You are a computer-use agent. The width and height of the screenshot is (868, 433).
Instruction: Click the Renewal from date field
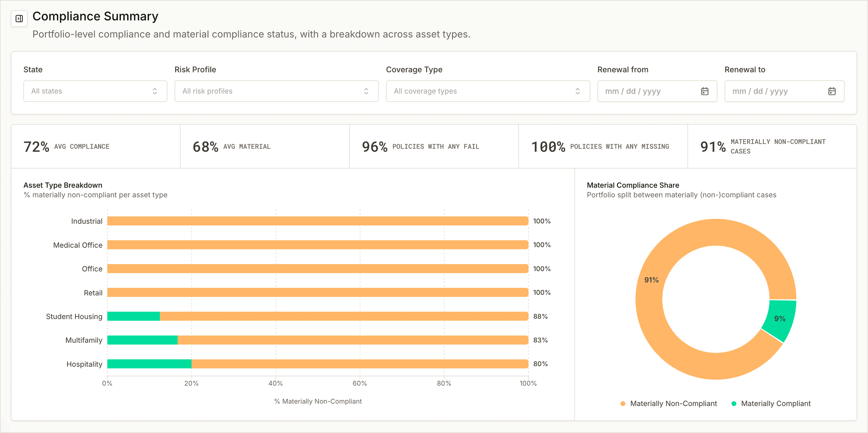657,91
